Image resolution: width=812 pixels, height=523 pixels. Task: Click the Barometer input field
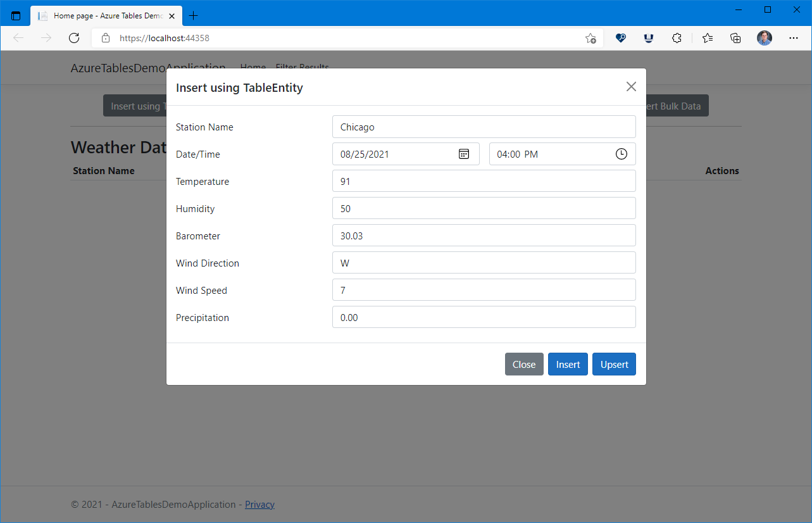coord(484,236)
